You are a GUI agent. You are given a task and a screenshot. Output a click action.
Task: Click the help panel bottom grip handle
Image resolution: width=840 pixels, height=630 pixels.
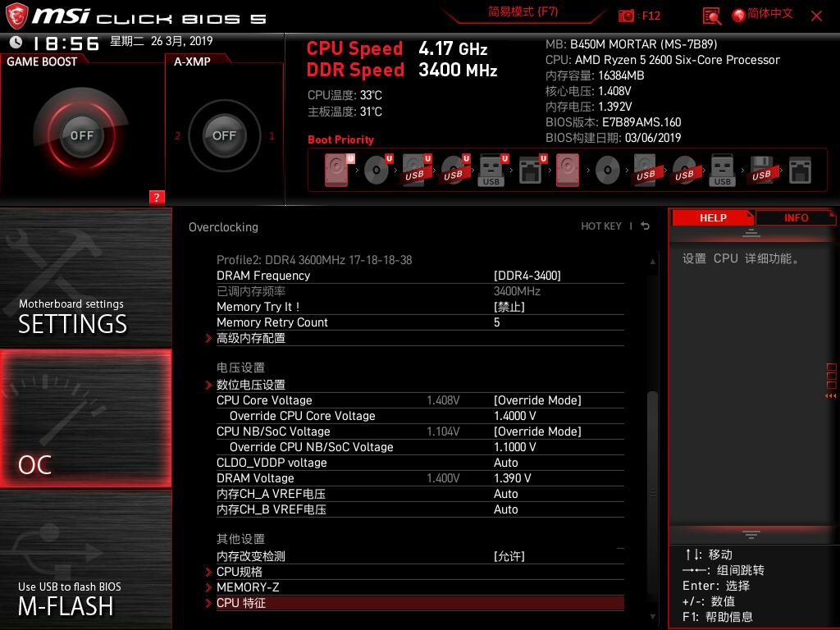point(751,534)
